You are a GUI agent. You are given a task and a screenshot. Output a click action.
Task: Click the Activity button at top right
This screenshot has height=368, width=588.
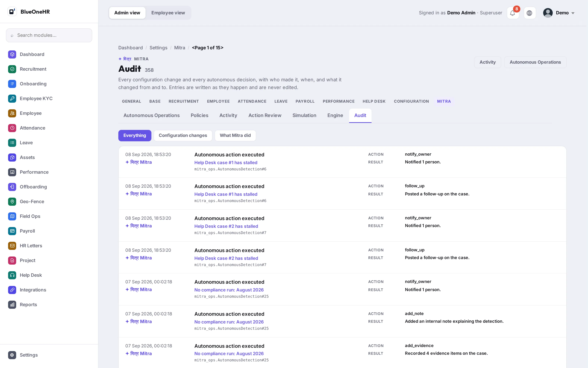coord(487,62)
